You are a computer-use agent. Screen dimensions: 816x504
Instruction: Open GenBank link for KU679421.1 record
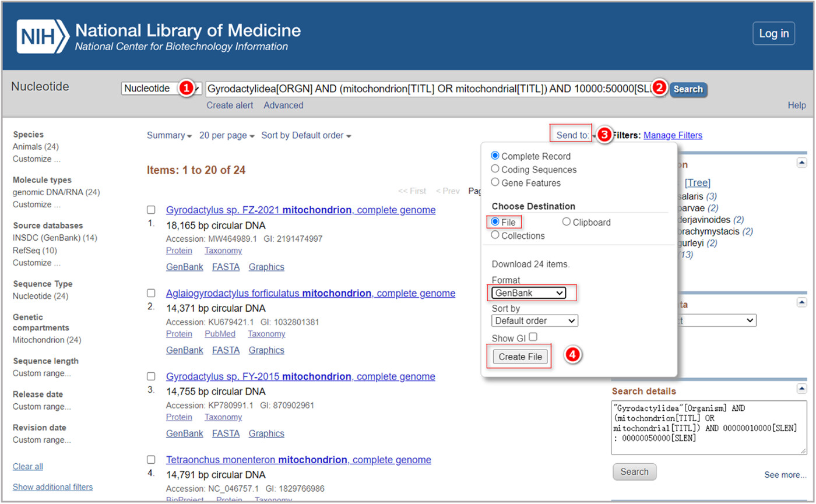point(185,350)
